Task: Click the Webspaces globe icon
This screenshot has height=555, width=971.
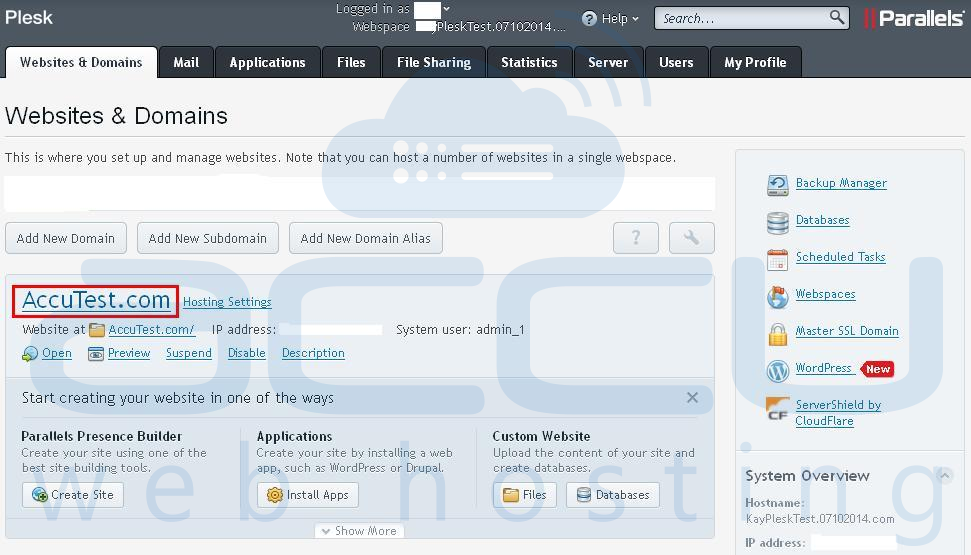Action: click(777, 297)
